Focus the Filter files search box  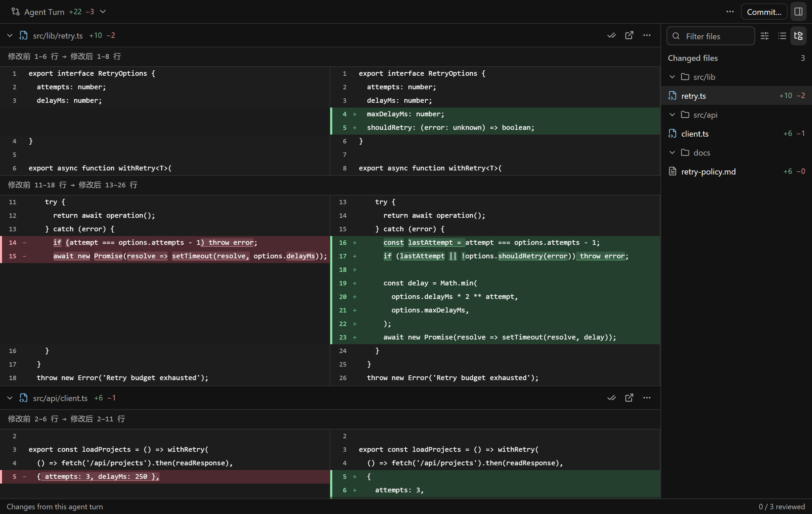click(x=710, y=36)
